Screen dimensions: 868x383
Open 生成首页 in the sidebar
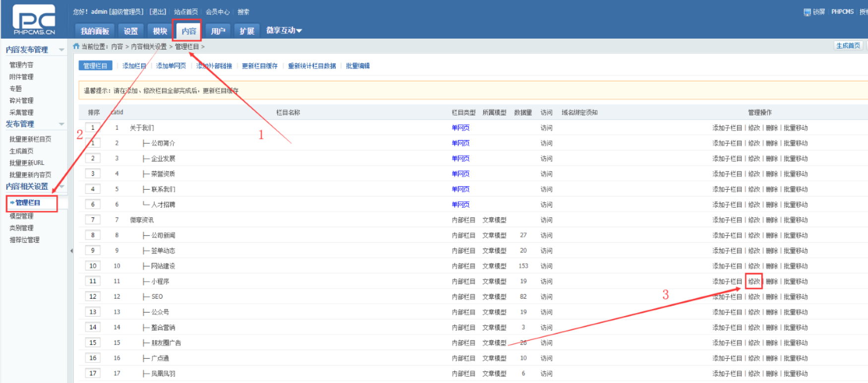click(21, 151)
